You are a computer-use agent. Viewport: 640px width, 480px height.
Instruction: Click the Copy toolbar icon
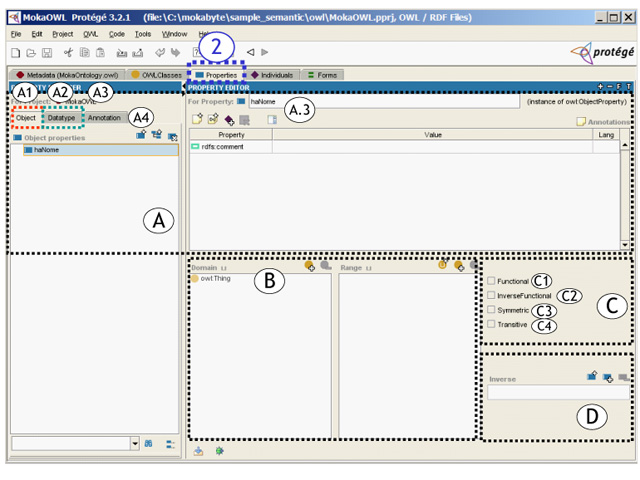(x=84, y=52)
